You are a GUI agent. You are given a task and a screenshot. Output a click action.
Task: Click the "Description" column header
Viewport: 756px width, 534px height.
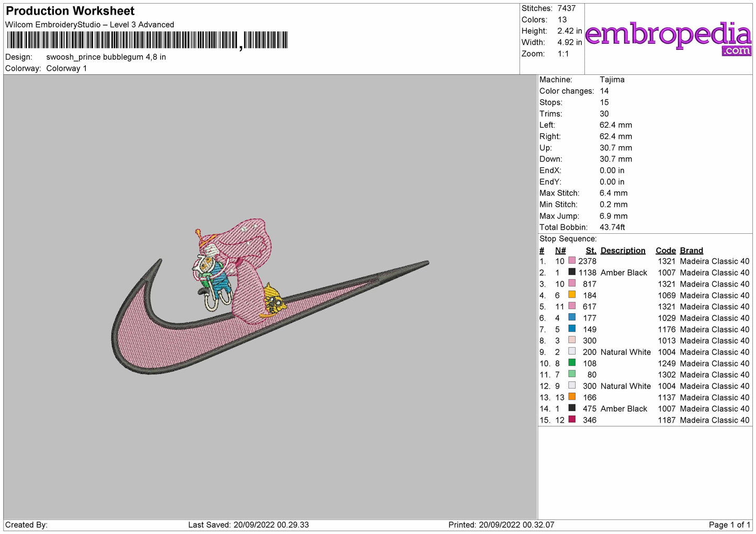point(623,251)
